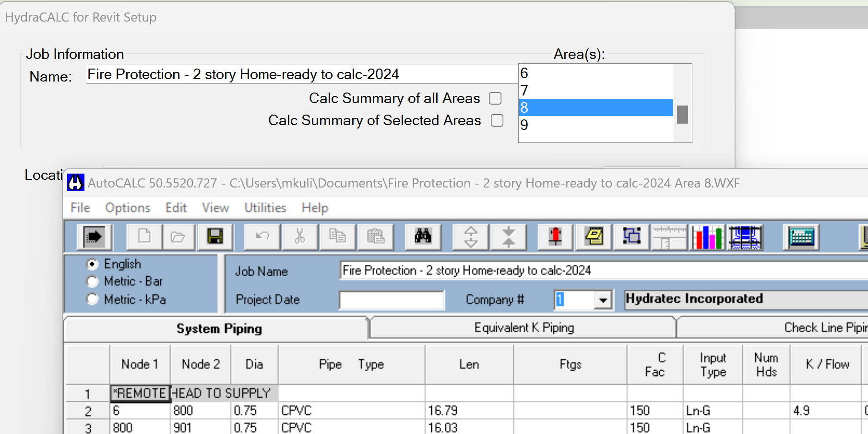Open the Utilities menu
The image size is (868, 434).
[x=265, y=208]
